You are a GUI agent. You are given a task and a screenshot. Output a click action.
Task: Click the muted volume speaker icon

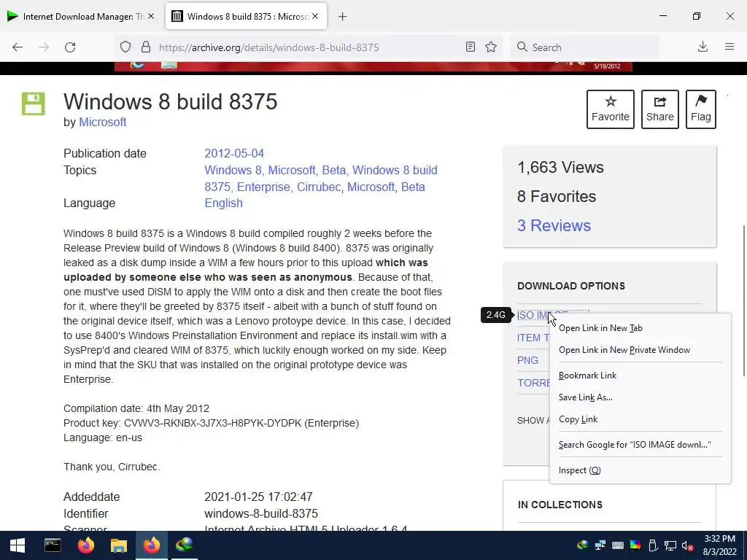(687, 545)
